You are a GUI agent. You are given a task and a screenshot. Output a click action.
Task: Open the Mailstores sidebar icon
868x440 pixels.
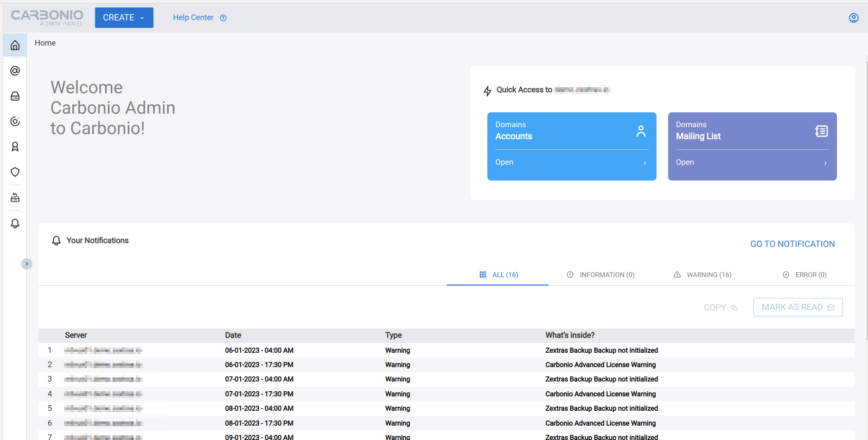click(15, 96)
